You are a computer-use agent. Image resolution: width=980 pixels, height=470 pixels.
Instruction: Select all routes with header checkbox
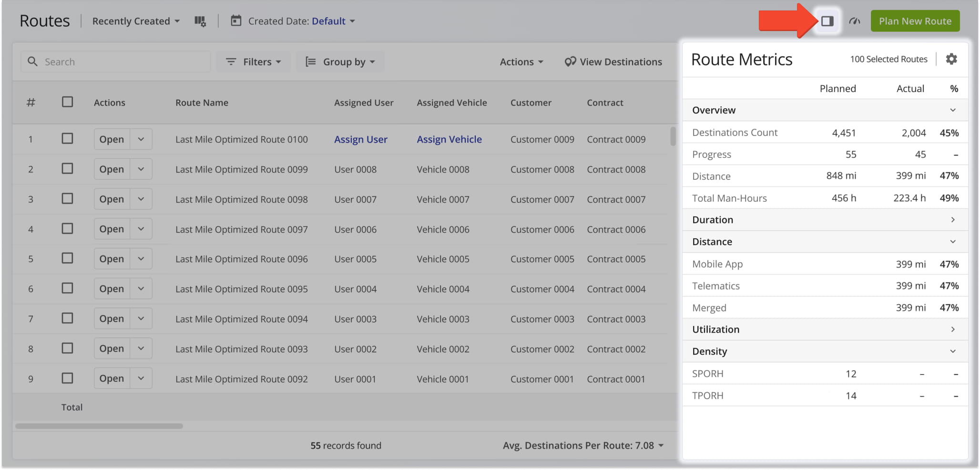(x=67, y=102)
